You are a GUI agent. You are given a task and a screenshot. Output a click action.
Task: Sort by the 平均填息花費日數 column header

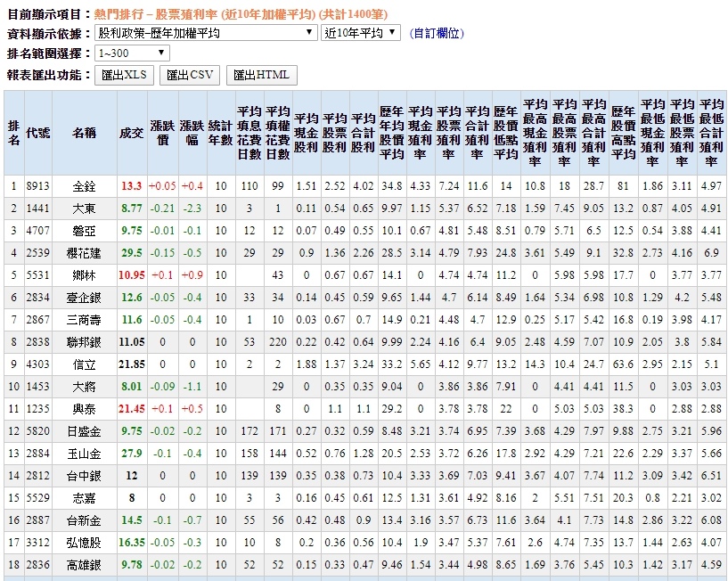click(x=249, y=133)
